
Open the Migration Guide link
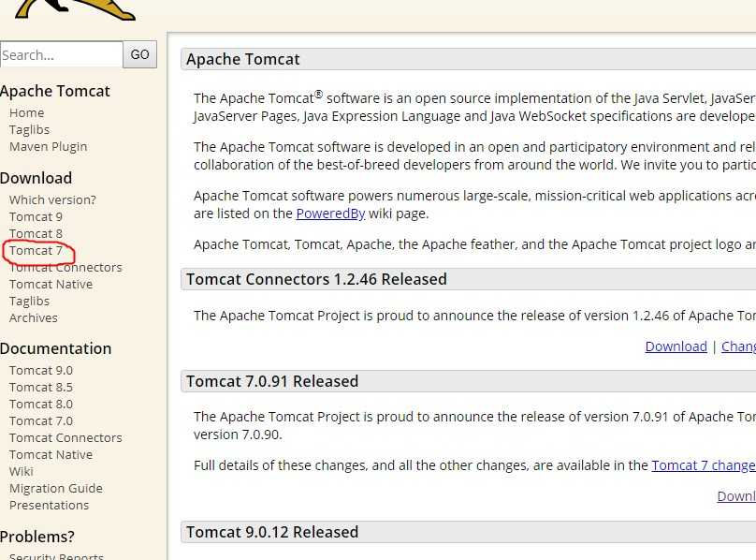[x=56, y=489]
